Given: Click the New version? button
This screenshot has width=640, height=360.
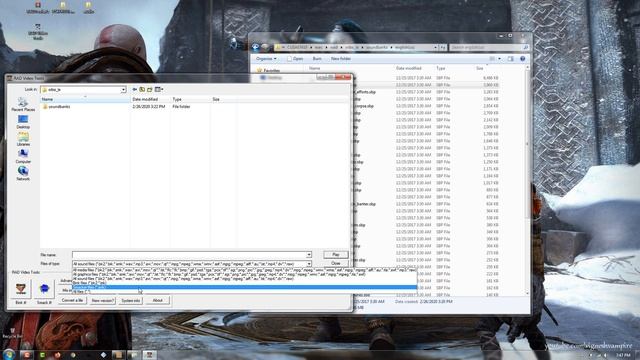Looking at the screenshot, I should (102, 300).
